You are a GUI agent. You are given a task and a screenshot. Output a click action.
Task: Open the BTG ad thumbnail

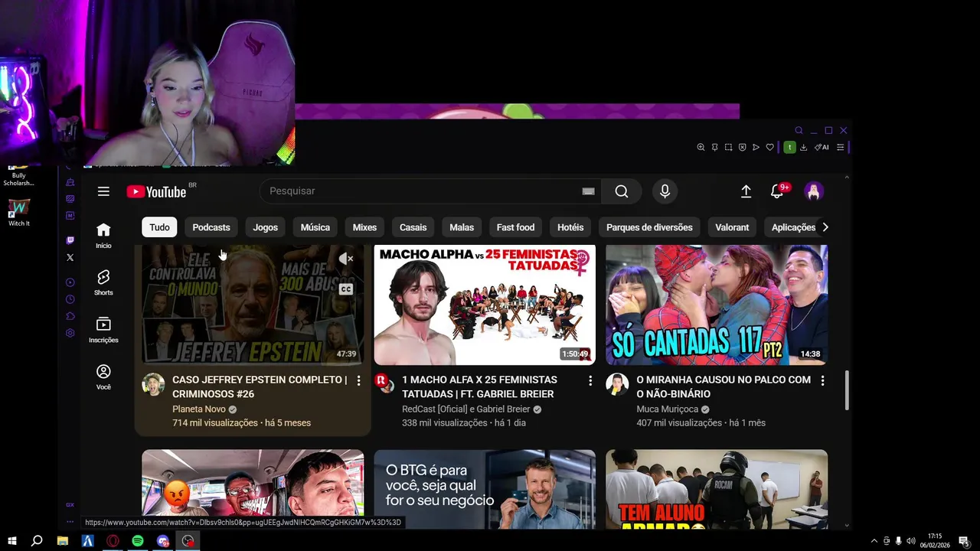pyautogui.click(x=485, y=488)
